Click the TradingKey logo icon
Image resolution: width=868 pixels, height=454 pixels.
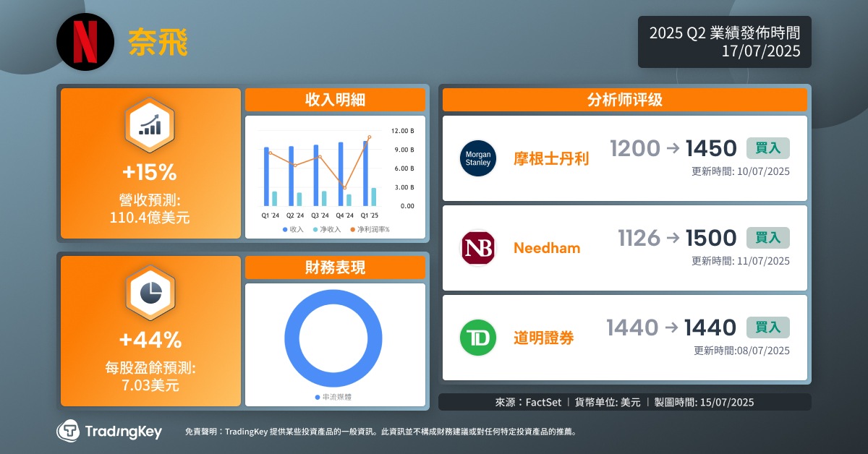click(69, 432)
